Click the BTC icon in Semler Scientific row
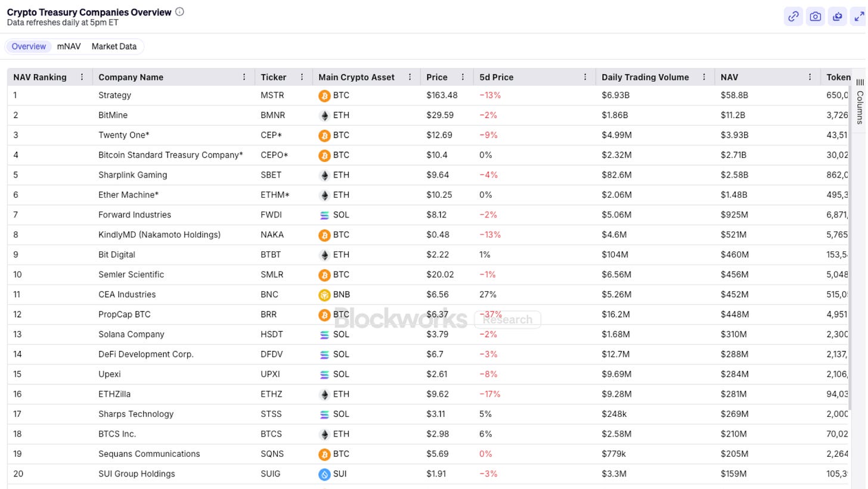The height and width of the screenshot is (489, 868). pyautogui.click(x=324, y=275)
